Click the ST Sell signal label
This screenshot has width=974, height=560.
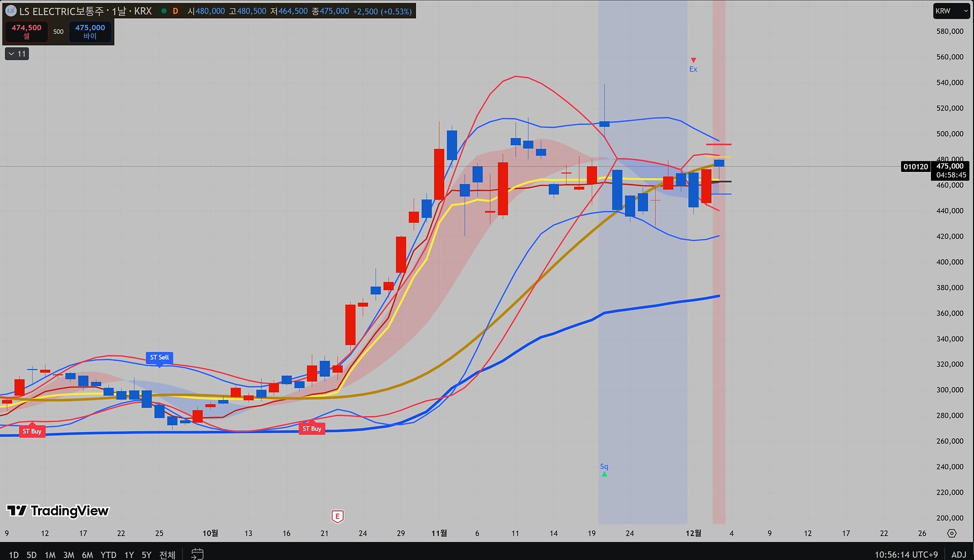pos(159,358)
